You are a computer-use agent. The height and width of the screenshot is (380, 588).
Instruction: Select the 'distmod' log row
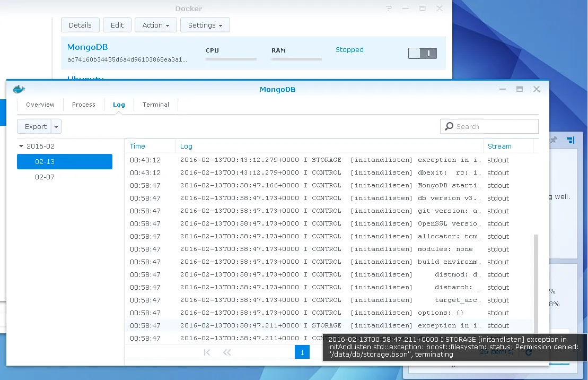pyautogui.click(x=329, y=275)
